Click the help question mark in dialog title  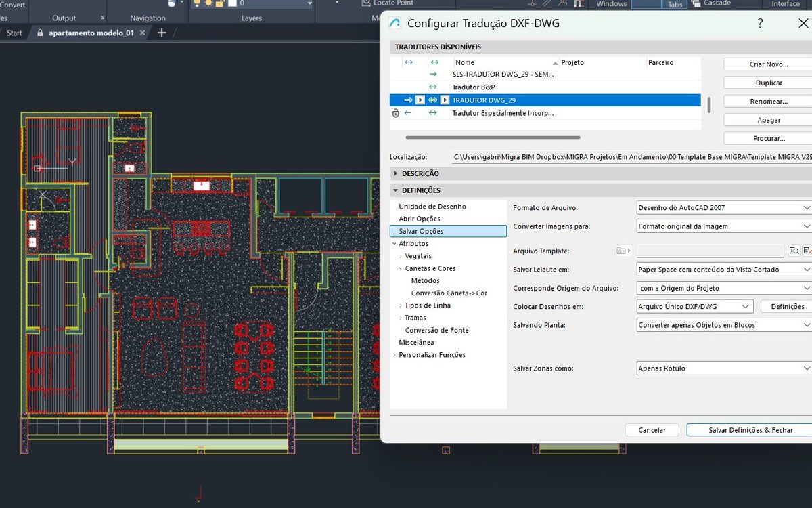click(761, 24)
